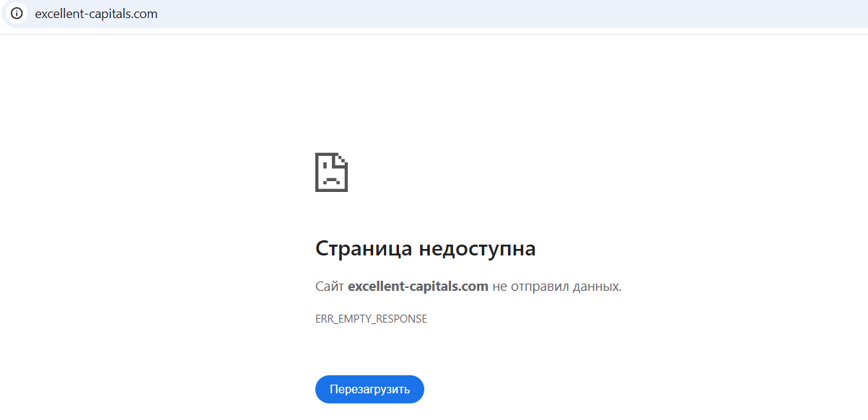The image size is (868, 420).
Task: Open the site information icon in address bar
Action: (17, 14)
